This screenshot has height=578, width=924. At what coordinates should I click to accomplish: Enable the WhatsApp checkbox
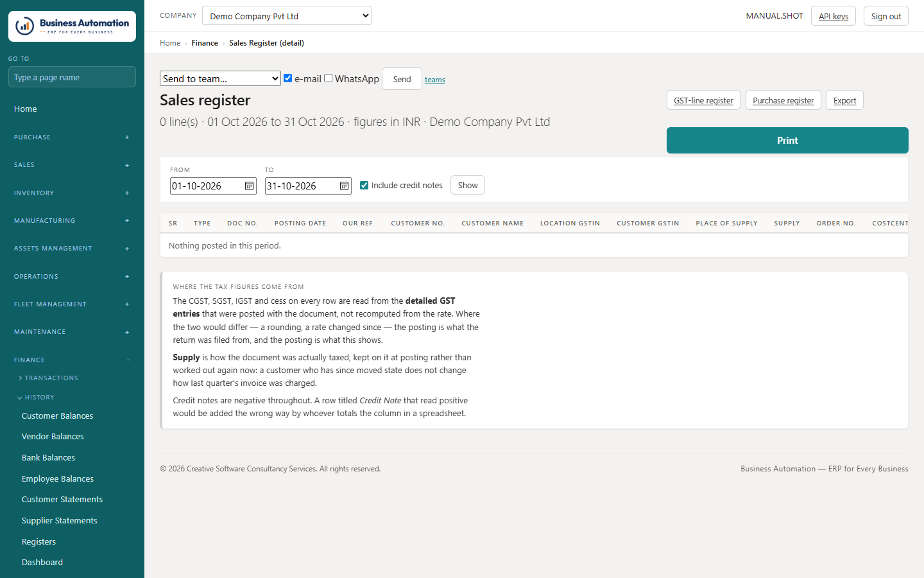click(329, 78)
